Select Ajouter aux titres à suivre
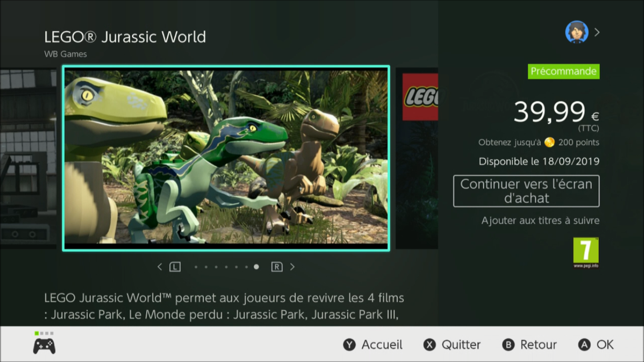 pyautogui.click(x=541, y=220)
